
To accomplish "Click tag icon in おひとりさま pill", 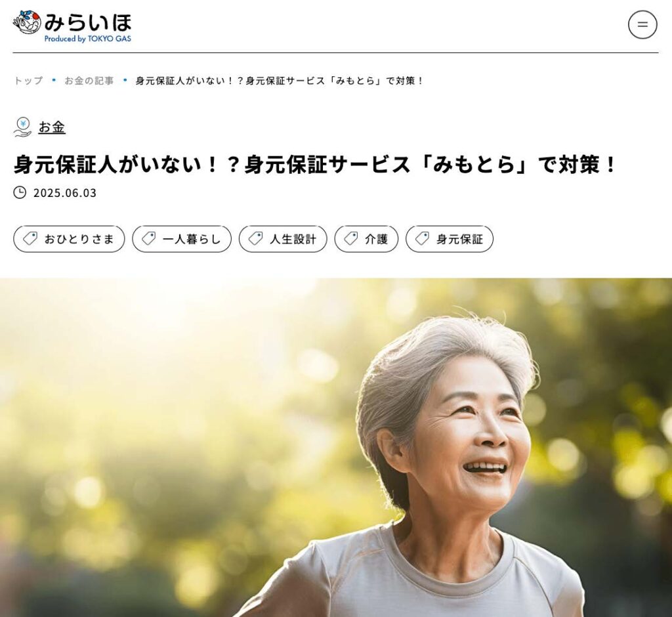I will coord(30,238).
